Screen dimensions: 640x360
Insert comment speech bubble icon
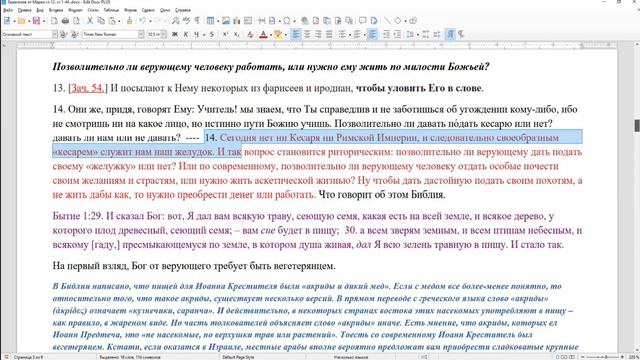[x=362, y=21]
